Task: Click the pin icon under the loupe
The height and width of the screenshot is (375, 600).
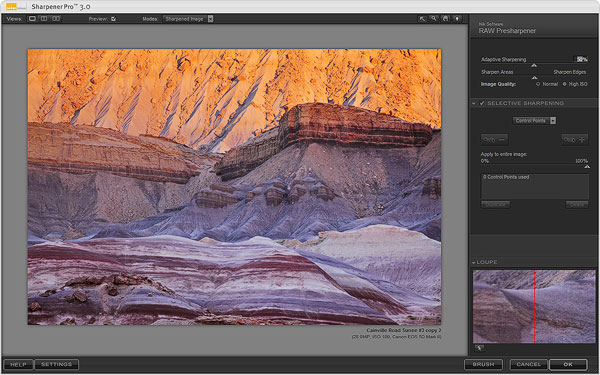Action: pos(479,348)
